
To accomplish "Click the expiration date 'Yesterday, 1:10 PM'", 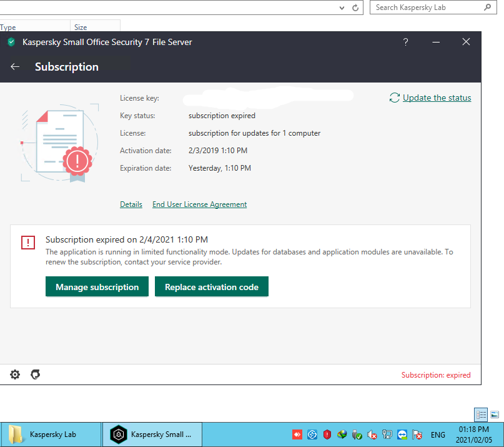I will [x=220, y=168].
